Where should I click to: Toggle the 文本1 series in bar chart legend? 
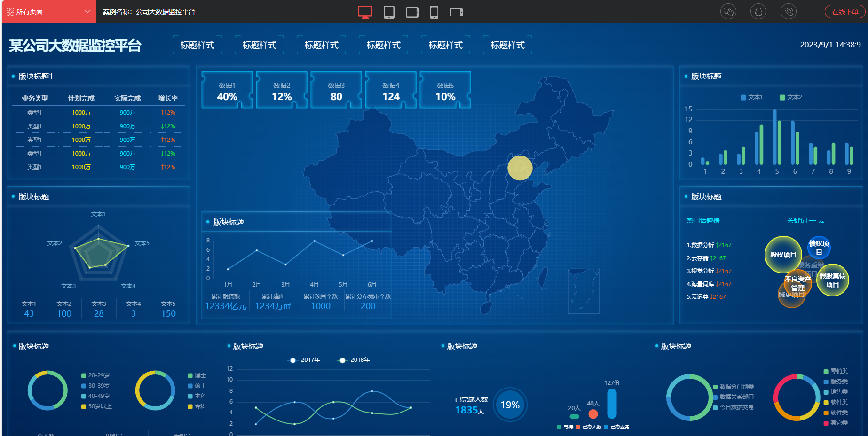[751, 97]
